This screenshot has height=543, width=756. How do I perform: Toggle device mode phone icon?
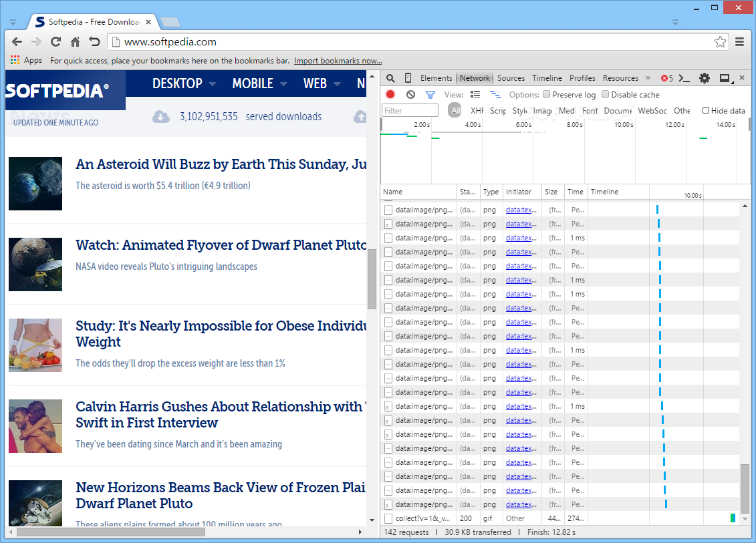pyautogui.click(x=408, y=78)
